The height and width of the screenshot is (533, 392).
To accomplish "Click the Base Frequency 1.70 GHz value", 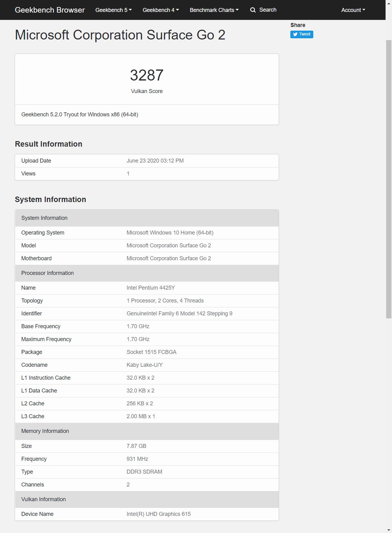I will 138,326.
